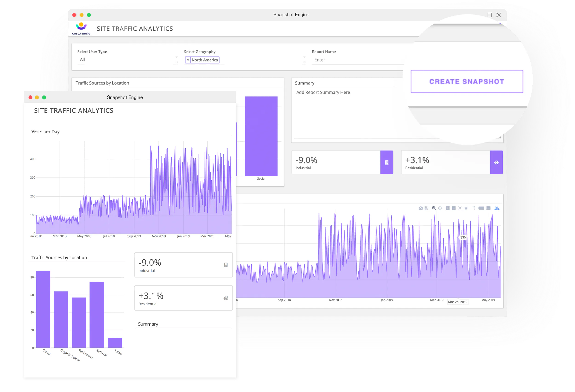This screenshot has height=392, width=575.
Task: Reset chart axes with the home icon
Action: click(x=466, y=208)
